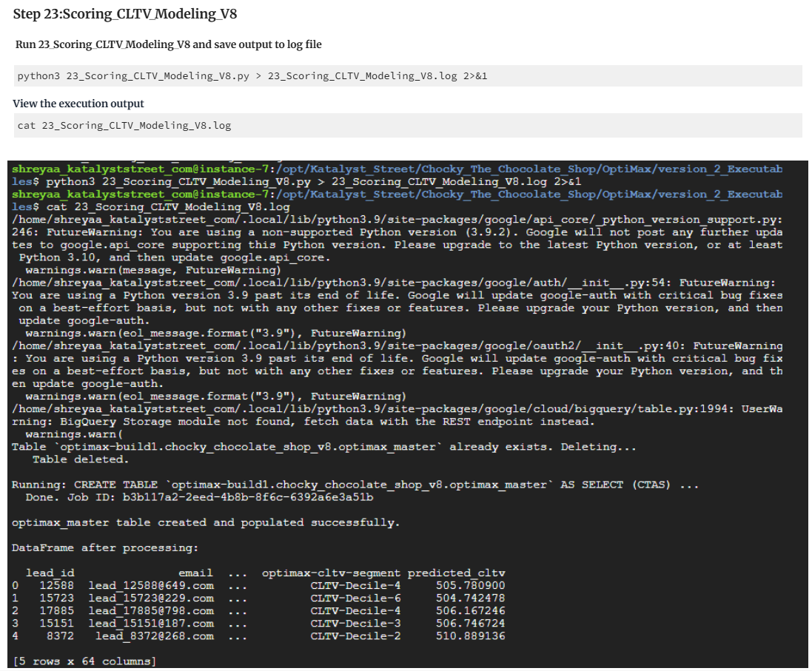Click the email 'lead_8372@268.com'
The image size is (812, 671).
pyautogui.click(x=154, y=635)
